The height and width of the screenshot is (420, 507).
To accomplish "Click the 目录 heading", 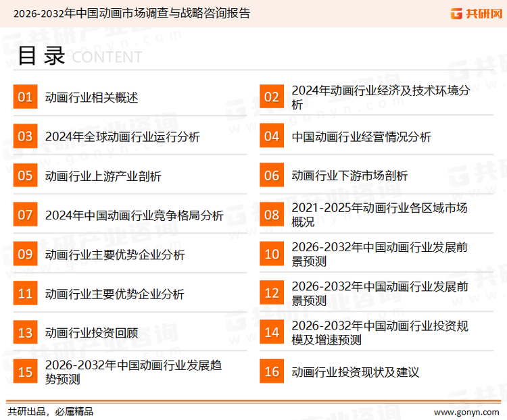I will pos(41,56).
